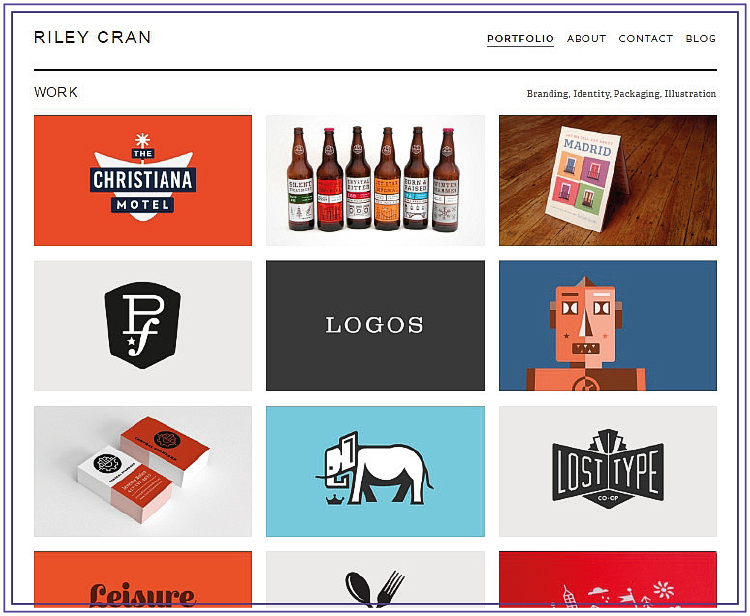Open the Pf shield logo project
This screenshot has height=616, width=750.
coord(143,326)
